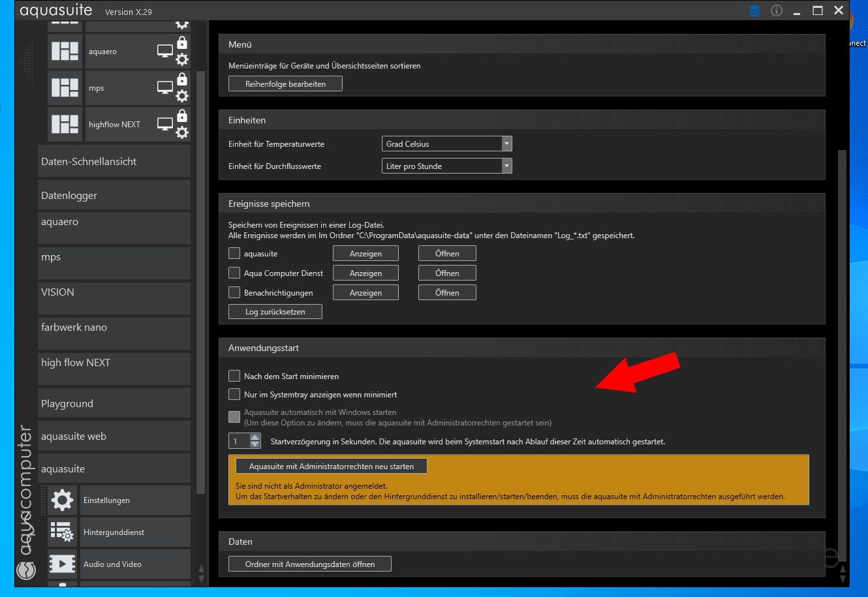This screenshot has height=597, width=868.
Task: Check 'Nur im Systemtray anzeigen wenn minimiert'
Action: (234, 394)
